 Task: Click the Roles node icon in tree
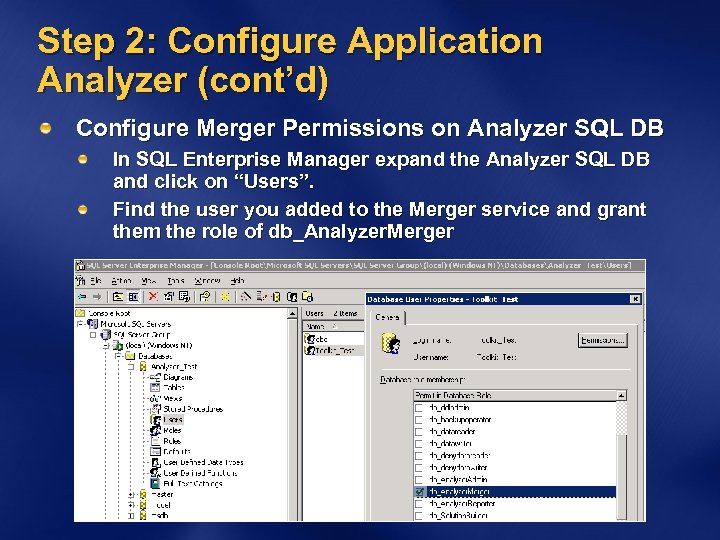(156, 430)
